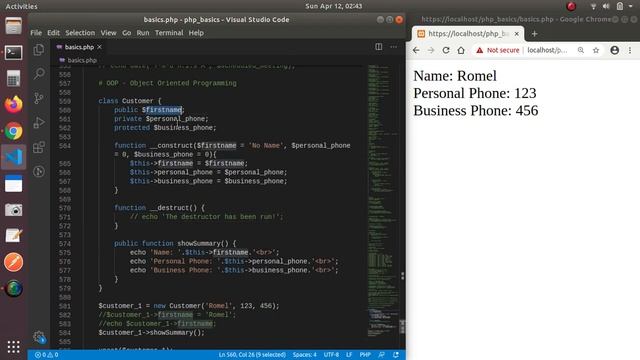Click "Name: Romel" text in Chrome page
Viewport: 640px width, 360px height.
(455, 76)
